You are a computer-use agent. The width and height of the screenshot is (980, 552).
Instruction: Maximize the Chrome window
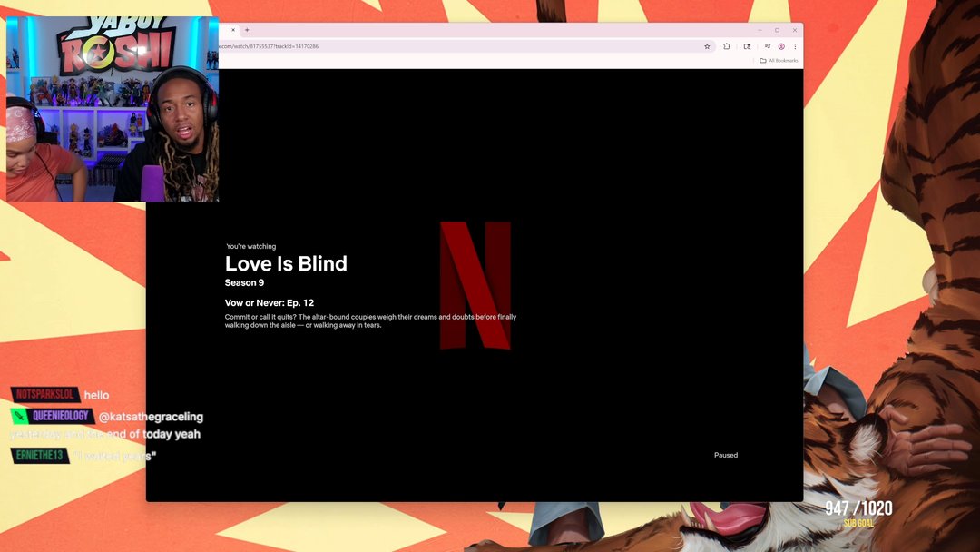coord(777,30)
